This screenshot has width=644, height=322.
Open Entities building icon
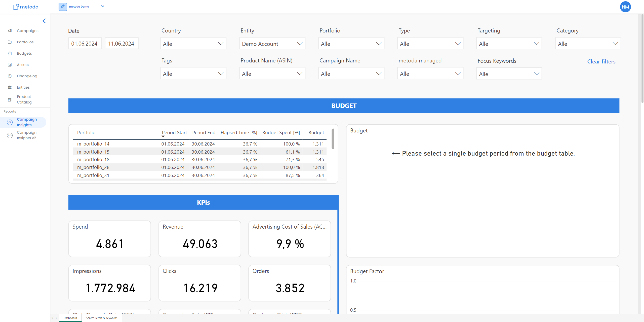10,87
